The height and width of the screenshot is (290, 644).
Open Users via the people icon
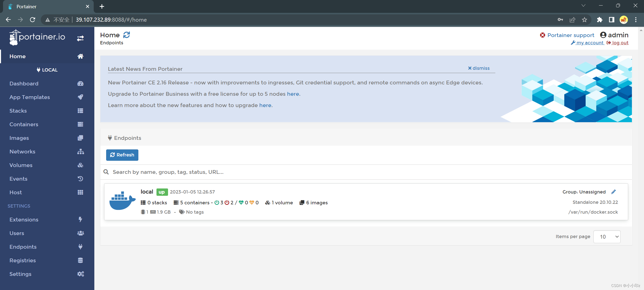coord(80,233)
